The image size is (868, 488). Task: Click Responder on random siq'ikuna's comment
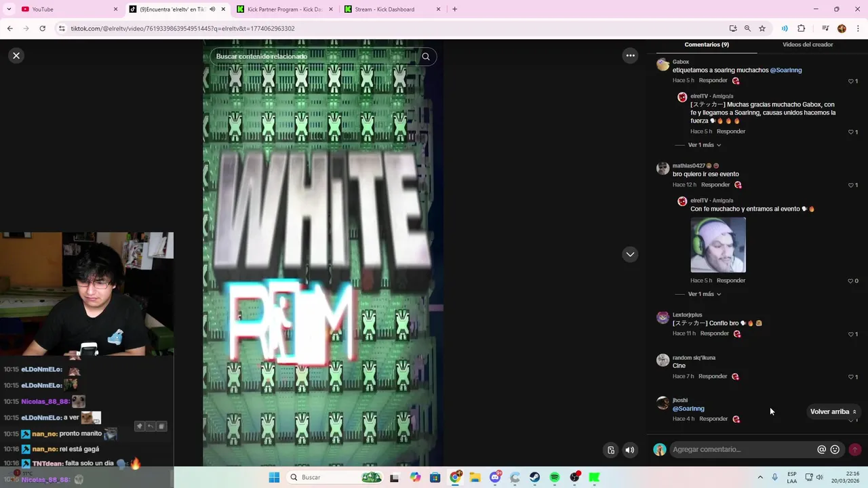coord(713,376)
